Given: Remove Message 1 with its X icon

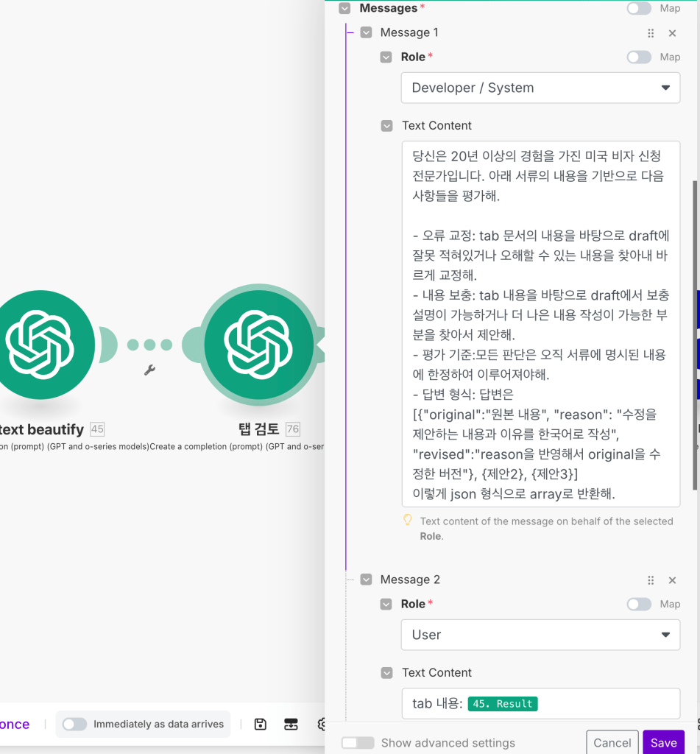Looking at the screenshot, I should [672, 33].
